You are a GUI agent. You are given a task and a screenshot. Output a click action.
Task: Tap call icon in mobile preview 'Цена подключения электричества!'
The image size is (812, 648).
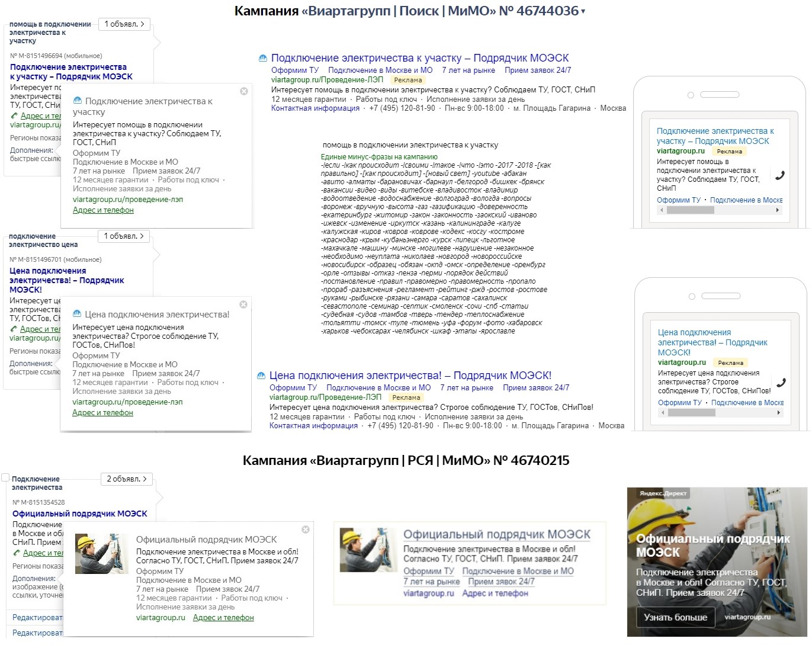781,383
